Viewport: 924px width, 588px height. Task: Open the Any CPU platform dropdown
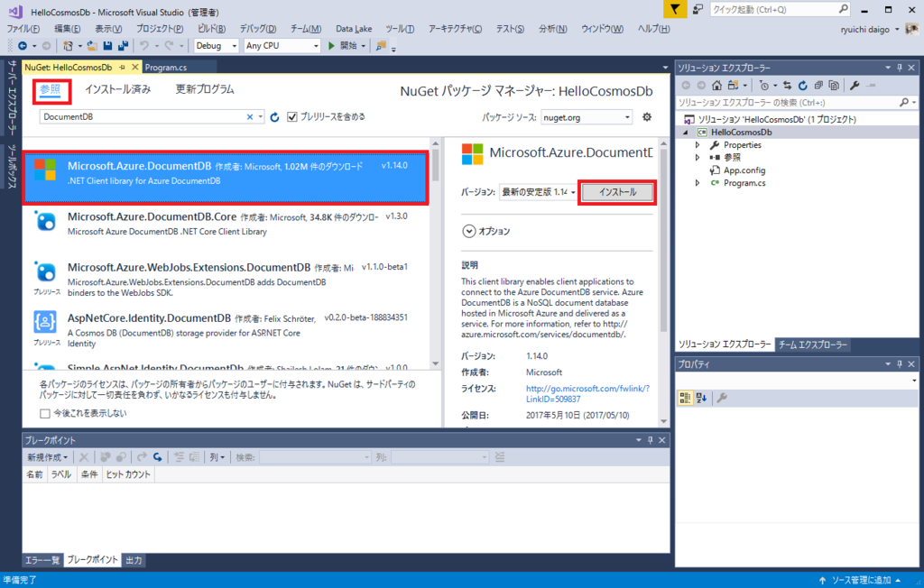click(x=282, y=45)
